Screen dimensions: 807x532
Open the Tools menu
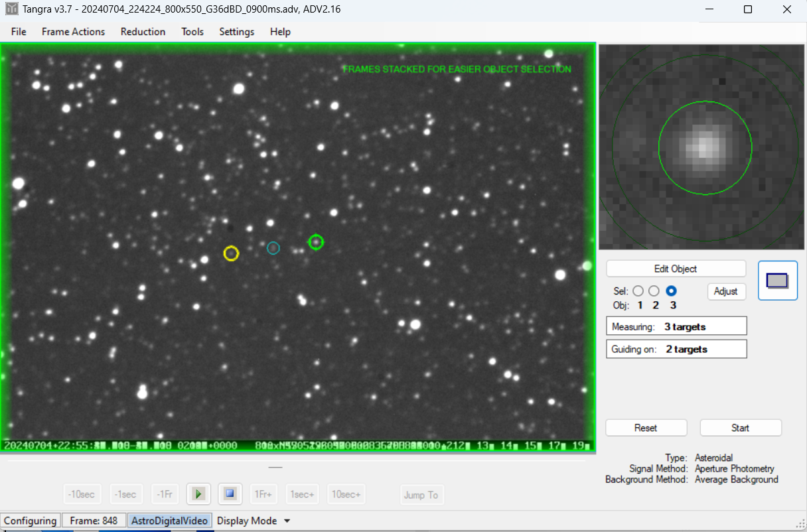(x=192, y=32)
